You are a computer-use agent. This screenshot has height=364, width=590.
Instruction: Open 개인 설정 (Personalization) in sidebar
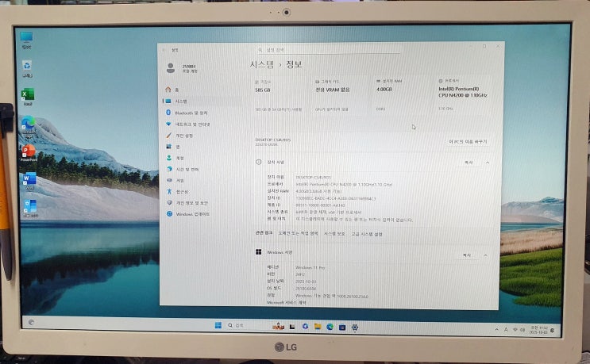point(179,136)
